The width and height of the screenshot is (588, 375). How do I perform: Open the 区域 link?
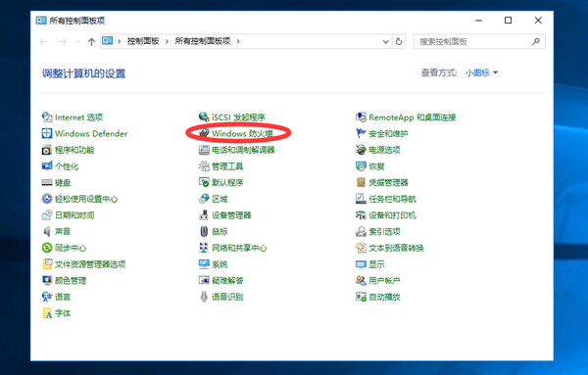click(x=220, y=199)
